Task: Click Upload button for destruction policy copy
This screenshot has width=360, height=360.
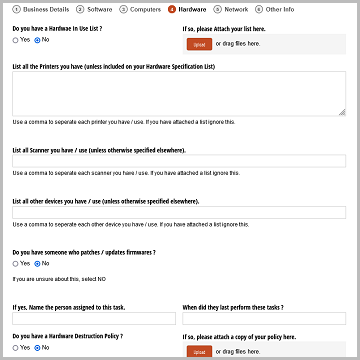Action: pos(199,352)
